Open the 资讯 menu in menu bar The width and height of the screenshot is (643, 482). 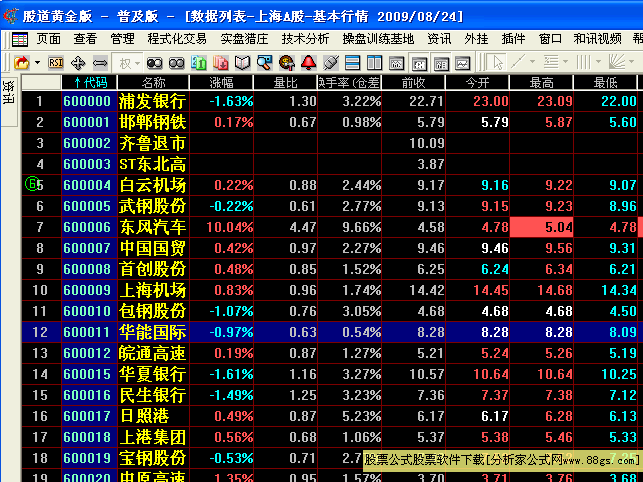[x=439, y=39]
